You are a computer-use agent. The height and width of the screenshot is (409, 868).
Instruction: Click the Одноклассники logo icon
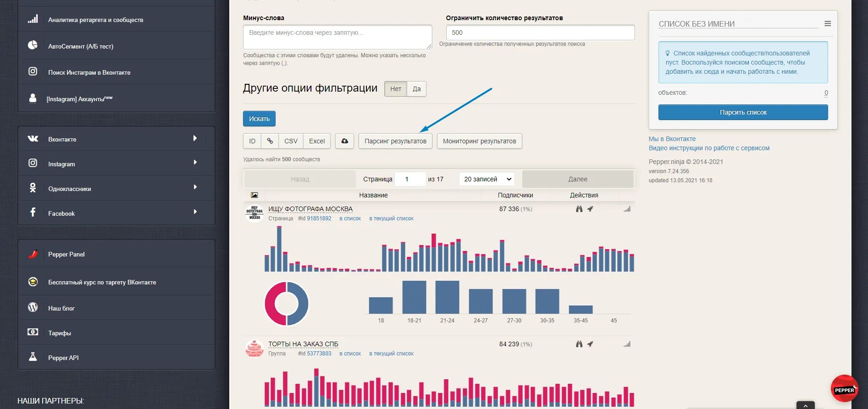[x=33, y=188]
